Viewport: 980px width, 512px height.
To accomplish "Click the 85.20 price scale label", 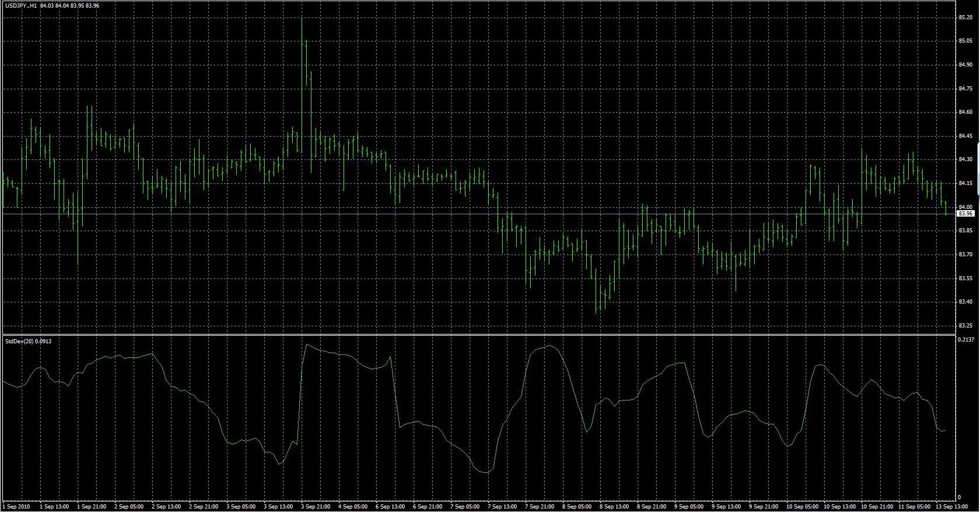I will click(965, 18).
